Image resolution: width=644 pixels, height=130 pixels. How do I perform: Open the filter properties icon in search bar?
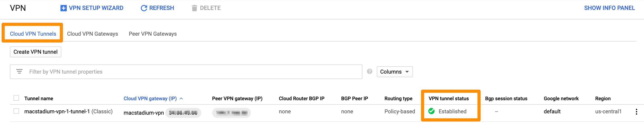click(19, 72)
